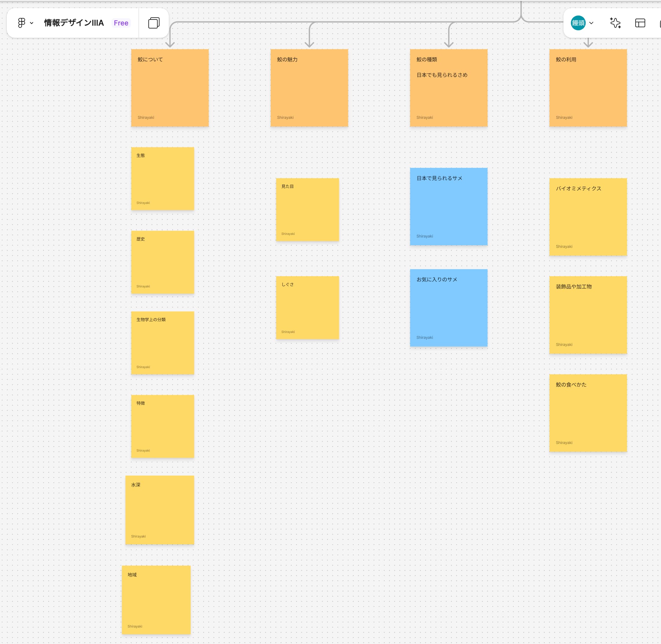Select the blue お気に入りのサメ sticky
This screenshot has height=644, width=661.
click(449, 308)
